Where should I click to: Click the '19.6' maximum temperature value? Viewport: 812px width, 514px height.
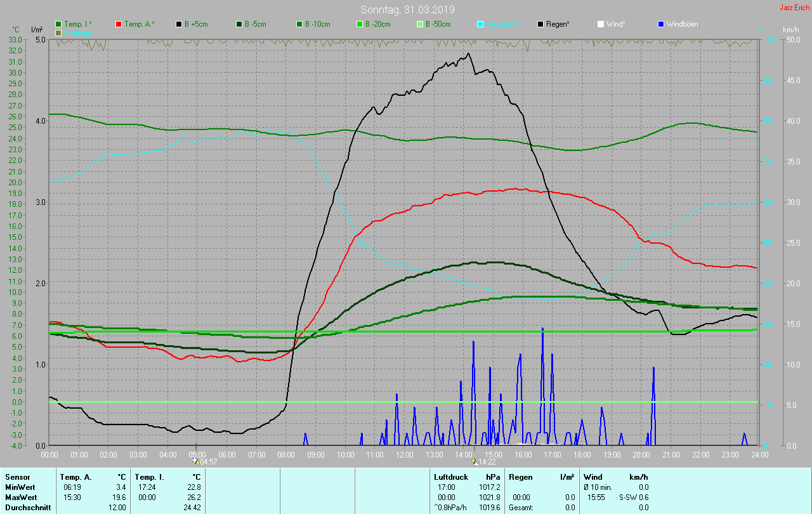(119, 498)
